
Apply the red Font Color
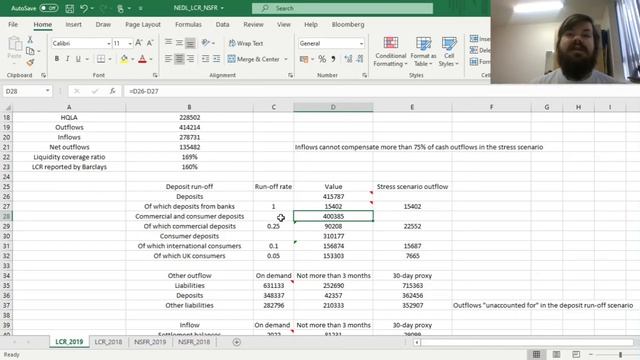click(x=142, y=59)
